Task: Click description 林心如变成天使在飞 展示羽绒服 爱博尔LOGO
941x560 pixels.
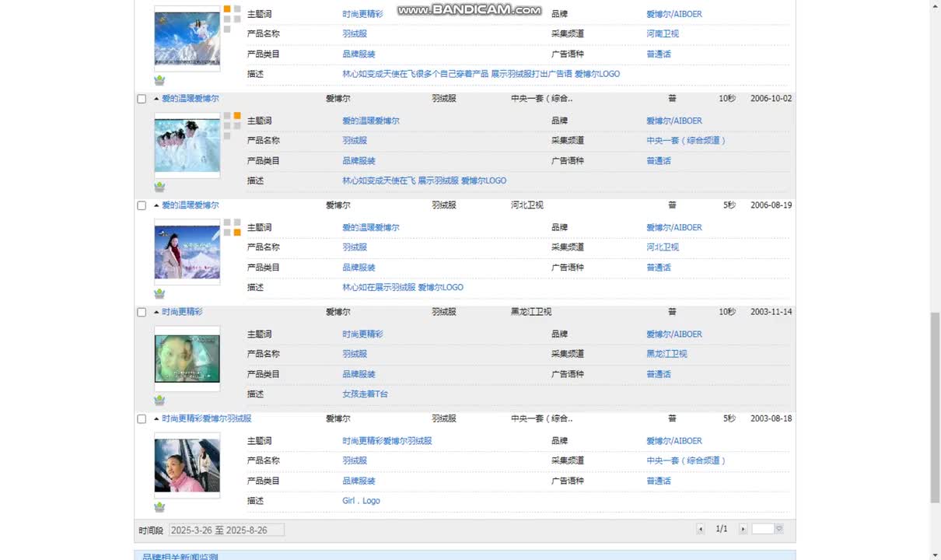Action: coord(425,180)
